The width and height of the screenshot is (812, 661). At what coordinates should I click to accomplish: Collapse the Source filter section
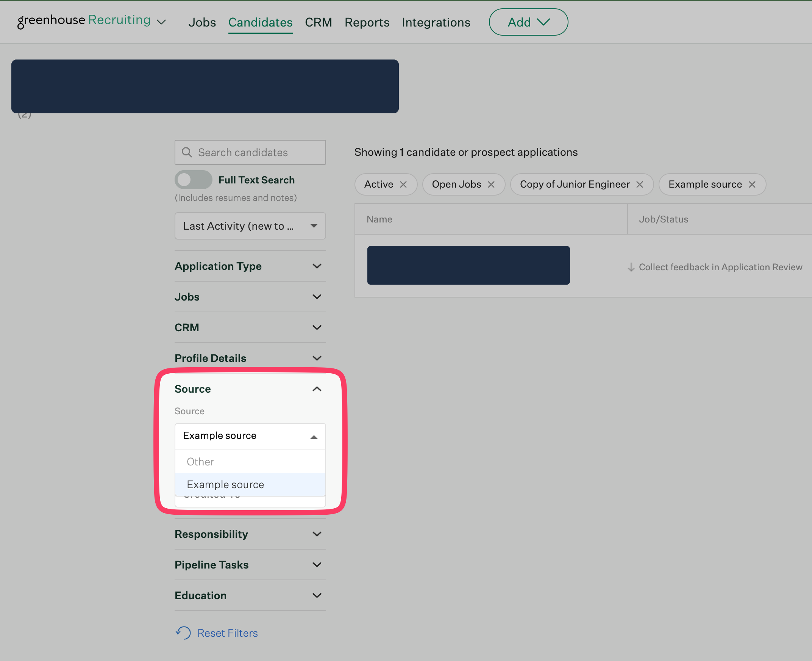317,389
